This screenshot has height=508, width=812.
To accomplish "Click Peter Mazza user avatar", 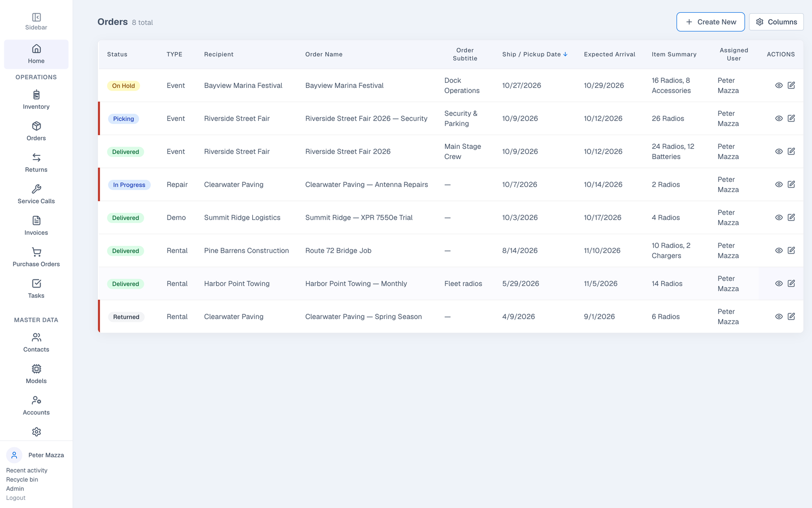I will click(x=14, y=455).
